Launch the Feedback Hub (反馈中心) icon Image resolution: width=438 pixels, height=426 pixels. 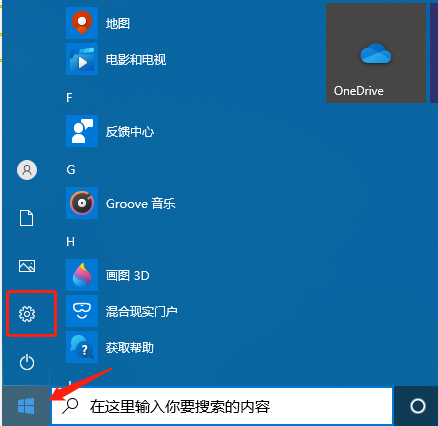(x=82, y=131)
